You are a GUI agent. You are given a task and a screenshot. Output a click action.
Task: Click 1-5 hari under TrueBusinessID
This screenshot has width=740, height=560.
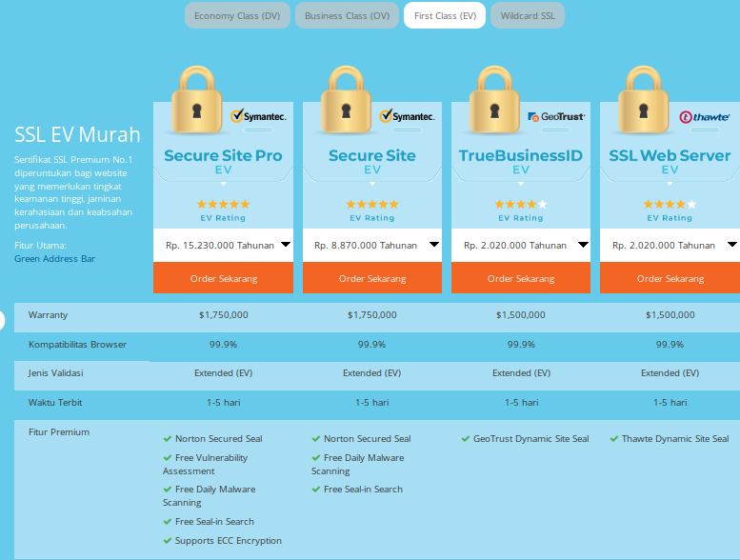coord(521,403)
